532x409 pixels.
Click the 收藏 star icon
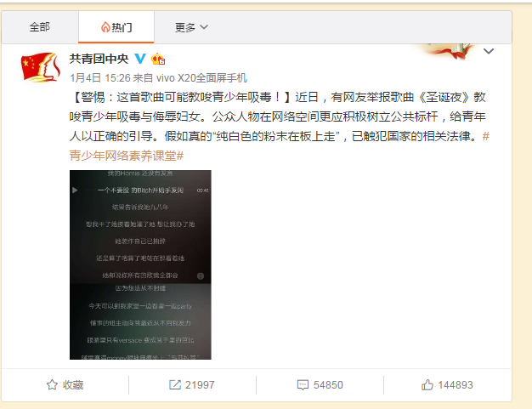point(52,385)
